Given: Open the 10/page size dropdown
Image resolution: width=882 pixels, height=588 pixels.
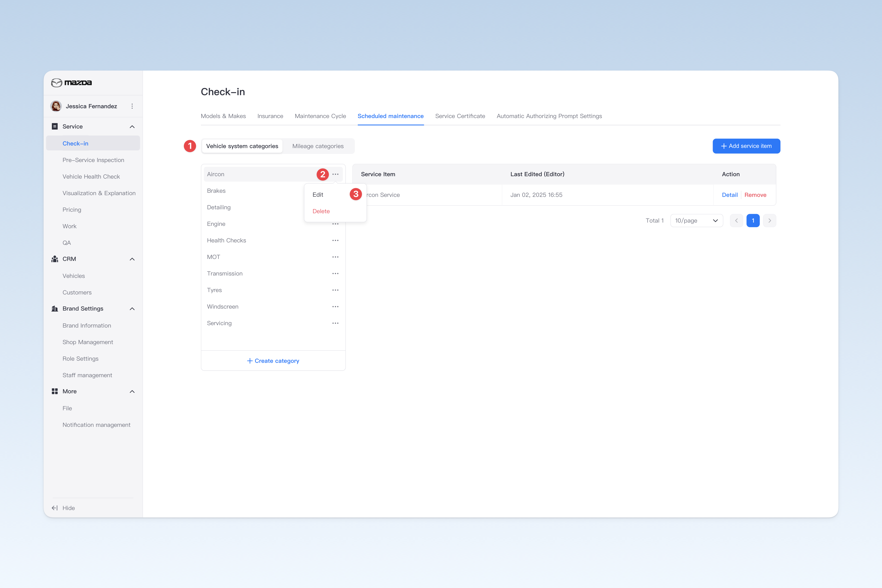Looking at the screenshot, I should click(x=696, y=220).
